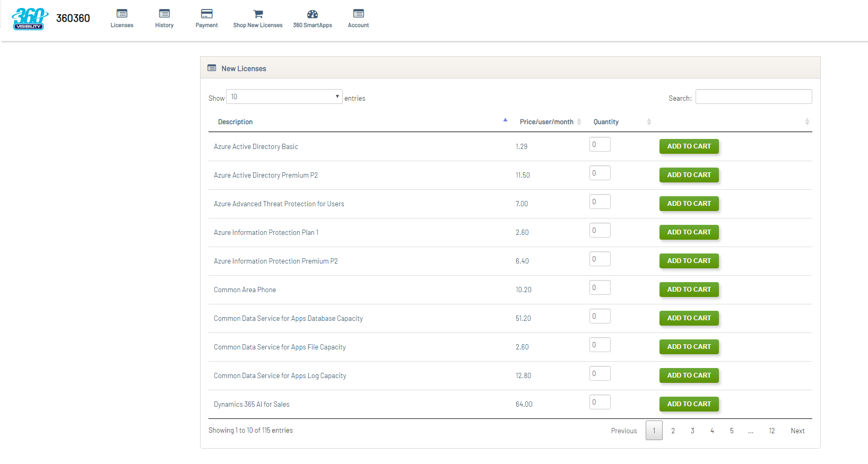Click price 64.00 in the table
Image resolution: width=868 pixels, height=464 pixels.
pyautogui.click(x=524, y=405)
